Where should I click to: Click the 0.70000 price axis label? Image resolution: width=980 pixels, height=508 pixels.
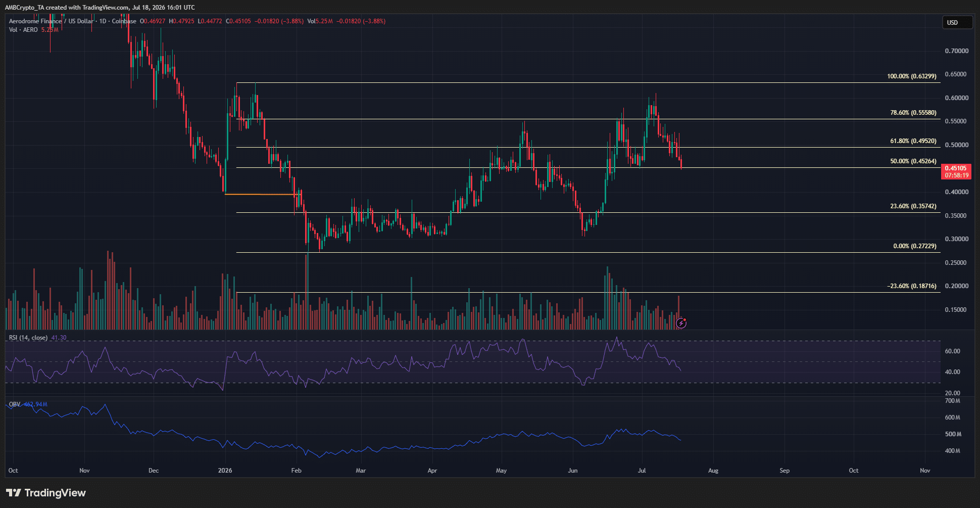(x=957, y=51)
